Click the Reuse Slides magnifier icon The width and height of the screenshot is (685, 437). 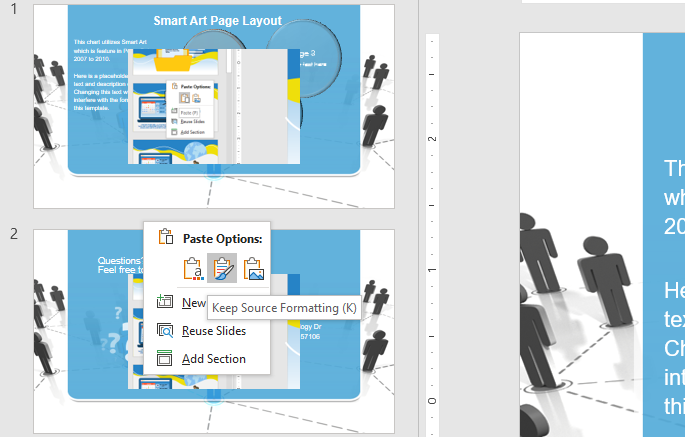[165, 330]
